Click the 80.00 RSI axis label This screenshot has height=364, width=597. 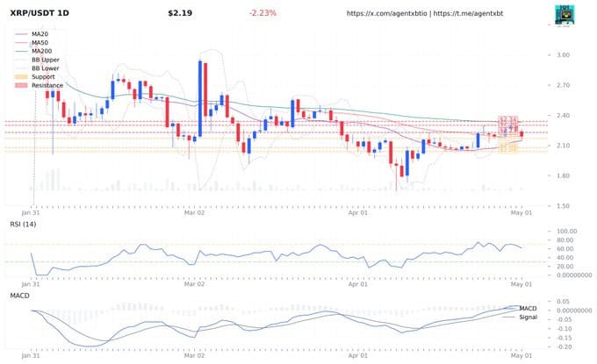(565, 240)
